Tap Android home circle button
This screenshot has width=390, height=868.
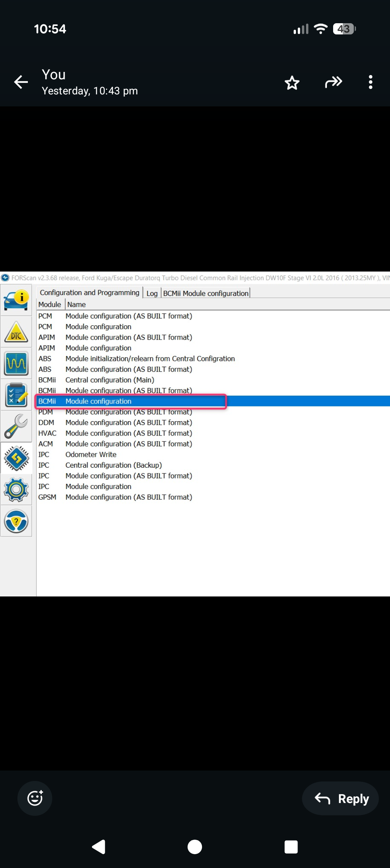[195, 847]
